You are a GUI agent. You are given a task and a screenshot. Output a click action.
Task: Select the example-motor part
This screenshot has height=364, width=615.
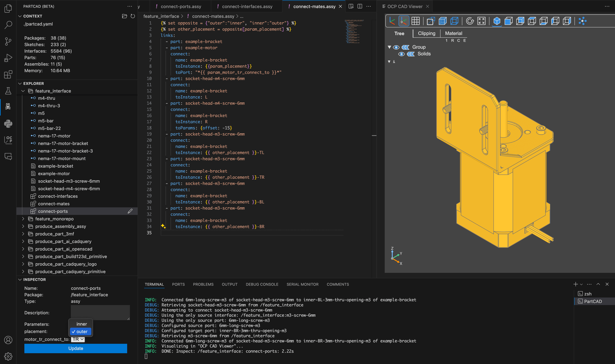tap(54, 174)
